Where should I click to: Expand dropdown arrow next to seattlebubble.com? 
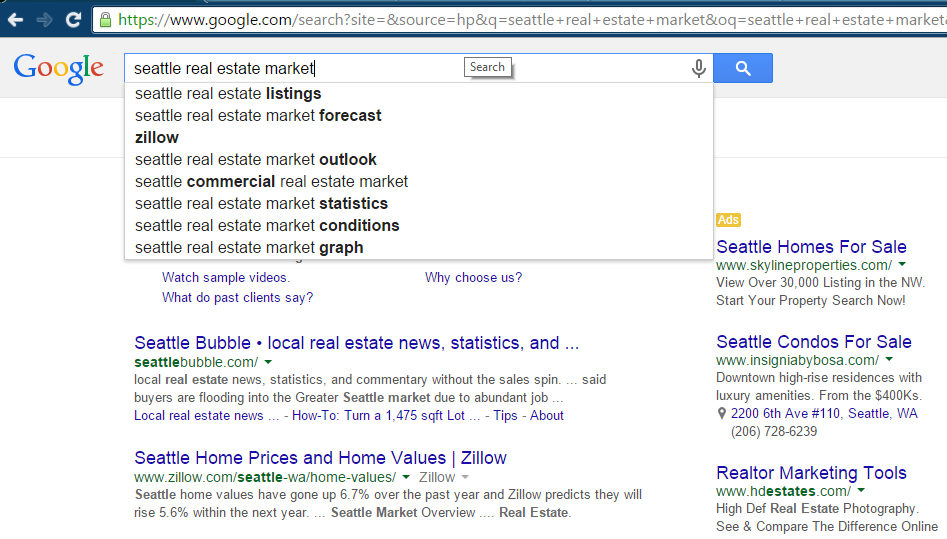[x=268, y=362]
